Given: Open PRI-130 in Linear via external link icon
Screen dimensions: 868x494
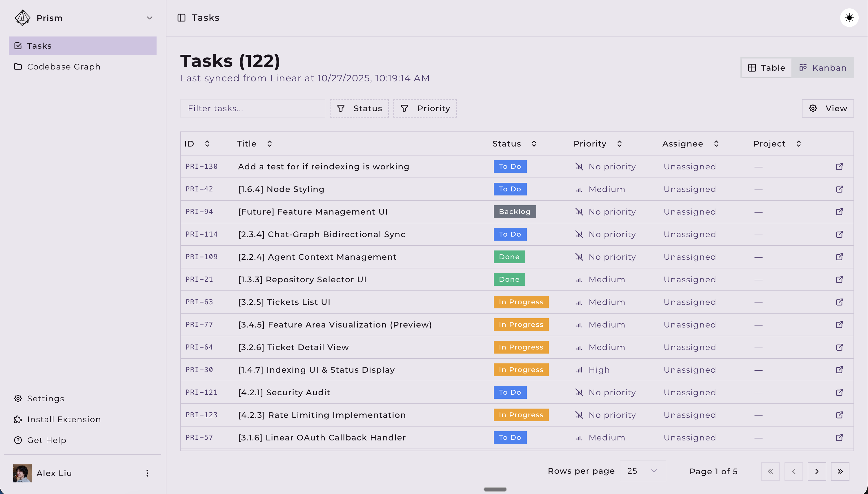Looking at the screenshot, I should tap(840, 166).
